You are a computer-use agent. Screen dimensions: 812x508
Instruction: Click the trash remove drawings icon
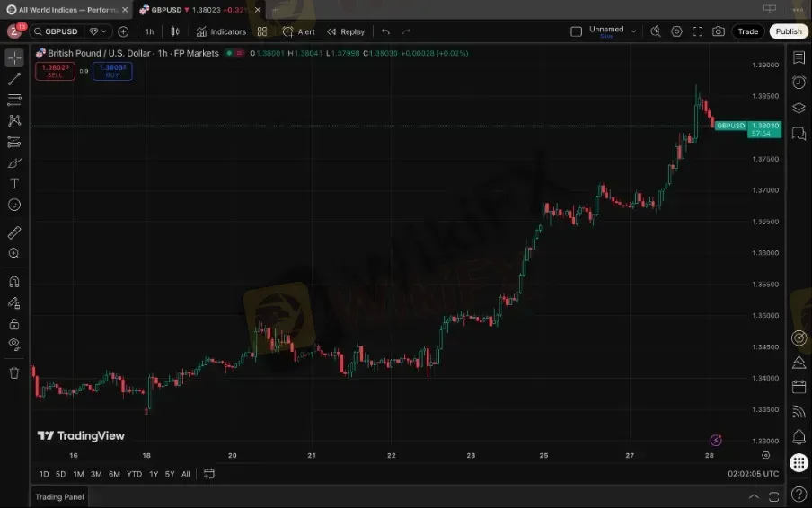[14, 373]
